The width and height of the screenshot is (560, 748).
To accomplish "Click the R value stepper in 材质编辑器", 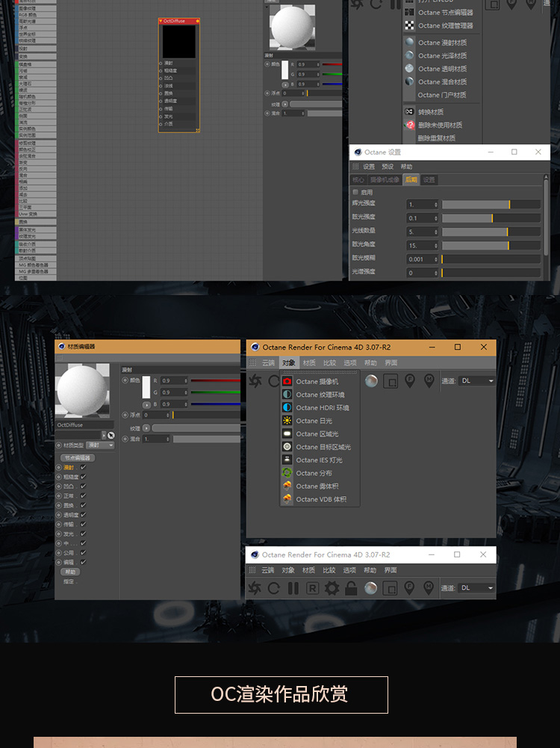I will pyautogui.click(x=186, y=380).
